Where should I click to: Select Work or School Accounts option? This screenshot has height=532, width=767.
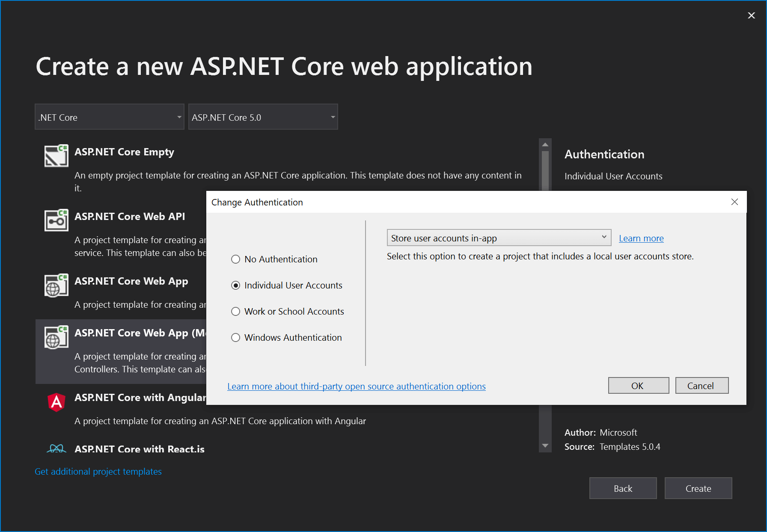[x=235, y=311]
